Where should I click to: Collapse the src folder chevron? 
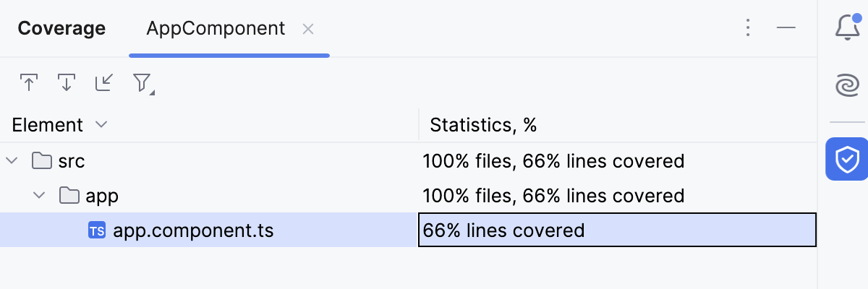click(x=12, y=160)
